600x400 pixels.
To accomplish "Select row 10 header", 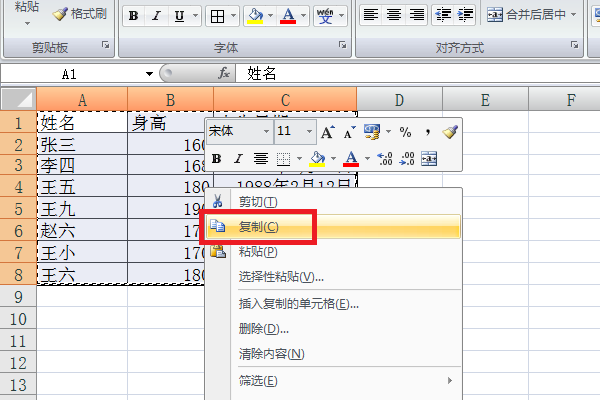I will tap(18, 318).
